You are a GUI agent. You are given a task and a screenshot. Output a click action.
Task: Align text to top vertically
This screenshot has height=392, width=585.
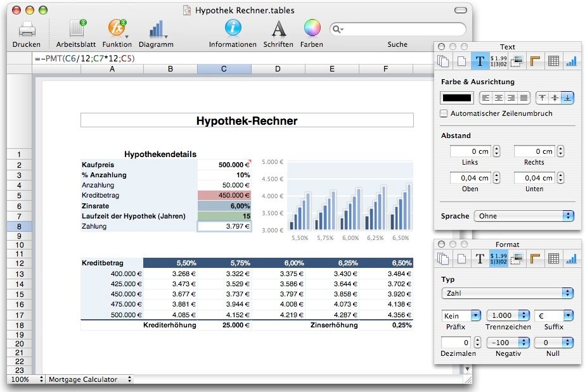[x=542, y=98]
